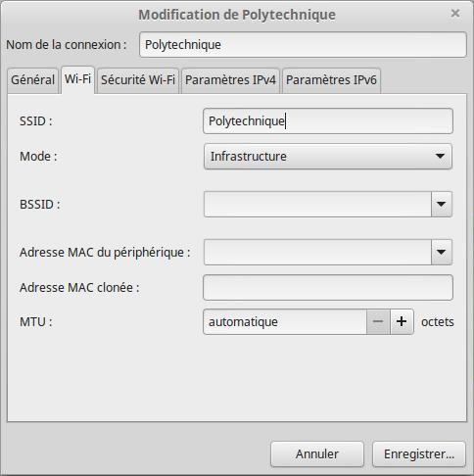Go to the Paramètres IPv4 tab
The width and height of the screenshot is (474, 476).
[x=230, y=80]
